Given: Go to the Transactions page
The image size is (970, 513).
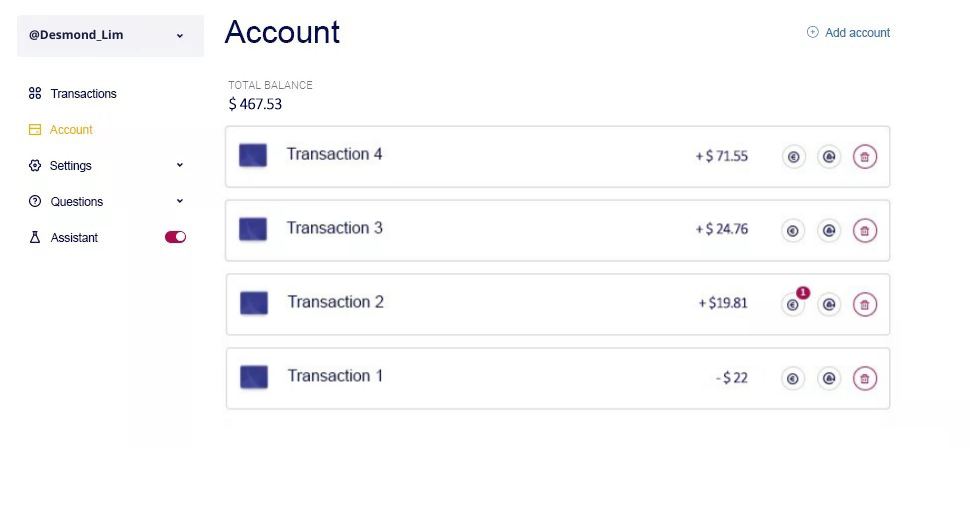Looking at the screenshot, I should click(83, 94).
